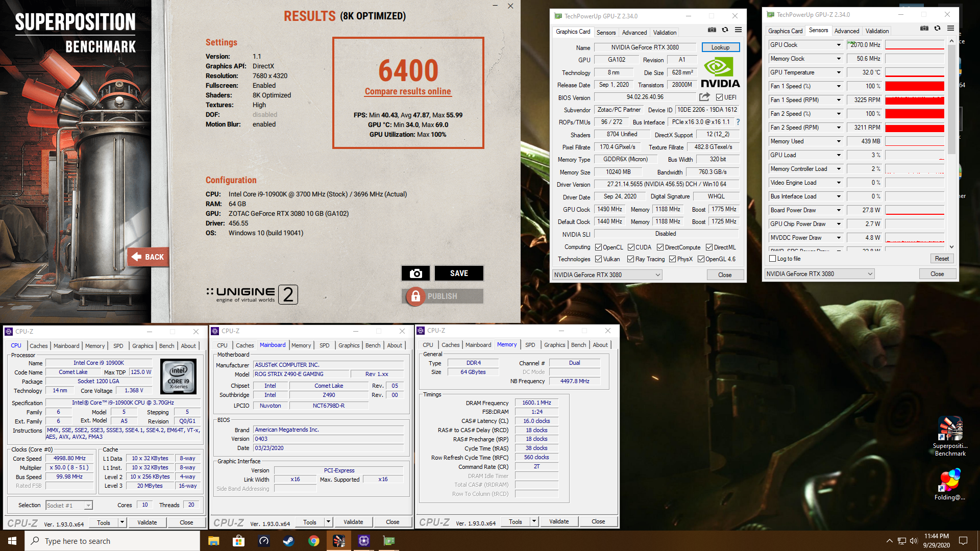Toggle the Vulkan checkbox
This screenshot has height=551, width=980.
pyautogui.click(x=598, y=259)
